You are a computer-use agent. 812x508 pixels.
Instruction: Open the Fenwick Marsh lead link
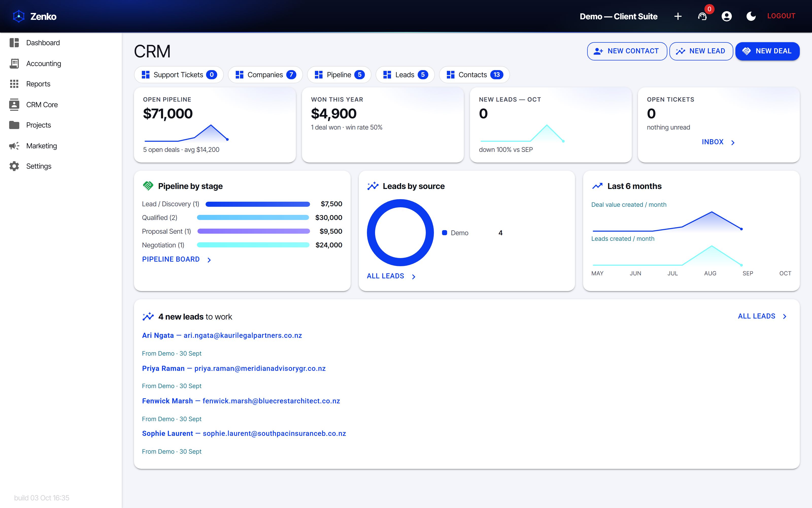pos(241,401)
